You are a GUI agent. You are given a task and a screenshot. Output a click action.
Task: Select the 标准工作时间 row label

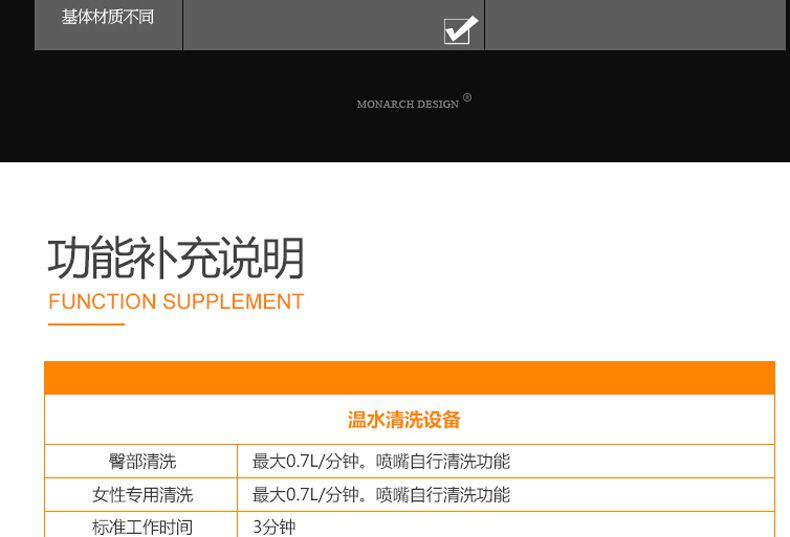point(142,526)
